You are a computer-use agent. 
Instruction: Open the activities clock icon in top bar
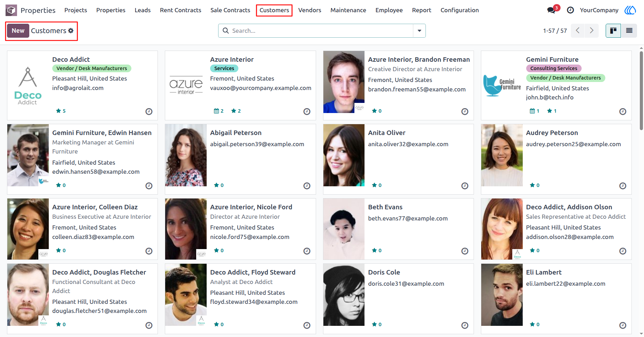(x=570, y=10)
